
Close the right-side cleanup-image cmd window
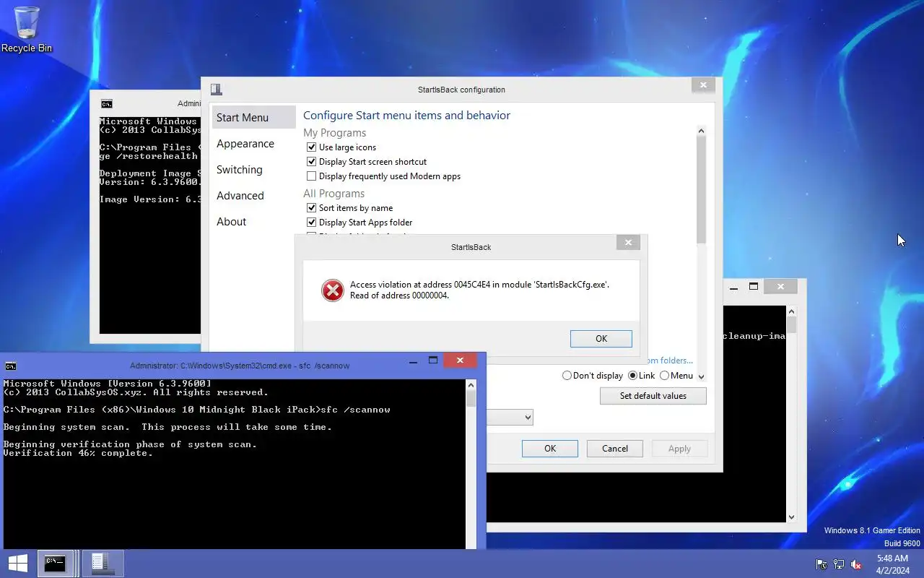click(x=780, y=287)
